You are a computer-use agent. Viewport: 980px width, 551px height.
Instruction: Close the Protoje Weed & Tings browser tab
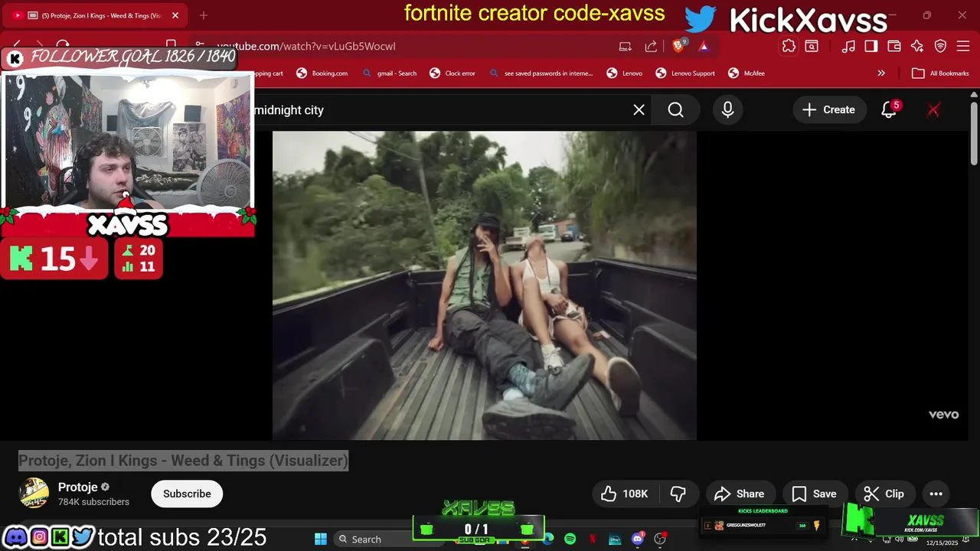175,15
